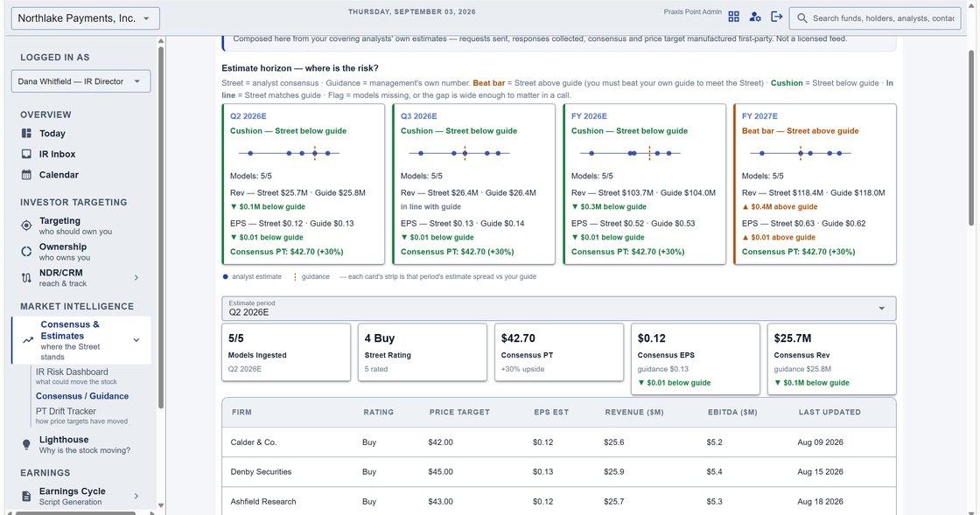Viewport: 980px width, 515px height.
Task: Click the 4 Buy Street Rating card
Action: pyautogui.click(x=423, y=352)
